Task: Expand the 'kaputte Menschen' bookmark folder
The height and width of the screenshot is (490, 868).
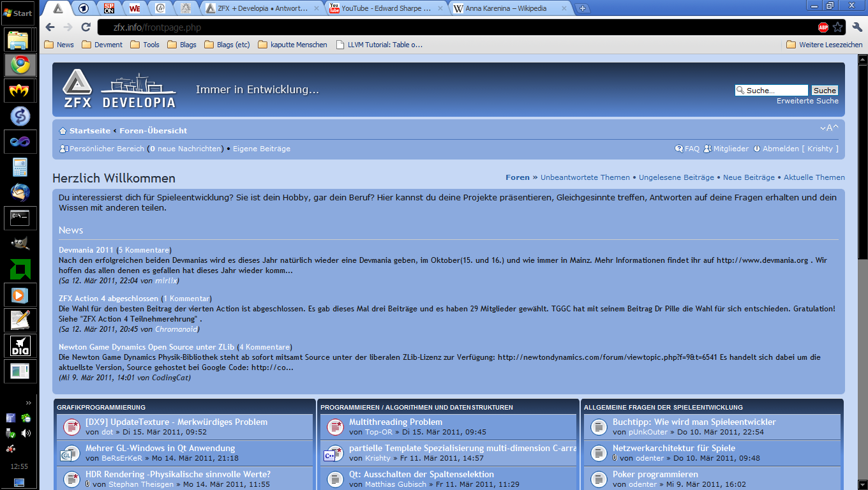Action: [292, 45]
